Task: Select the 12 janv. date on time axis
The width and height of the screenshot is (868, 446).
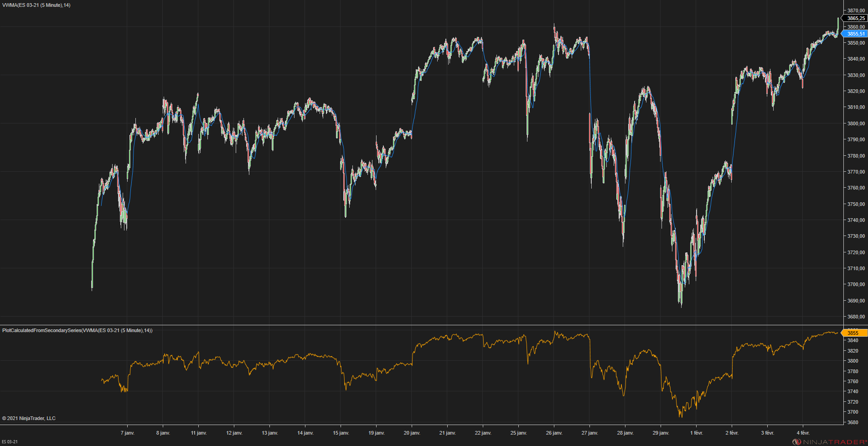Action: (234, 433)
